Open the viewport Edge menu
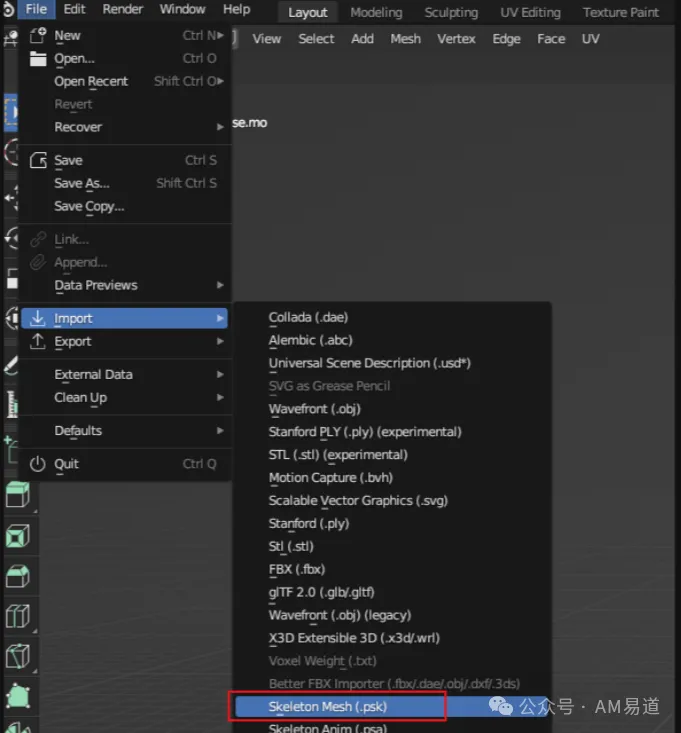The height and width of the screenshot is (733, 681). click(506, 39)
